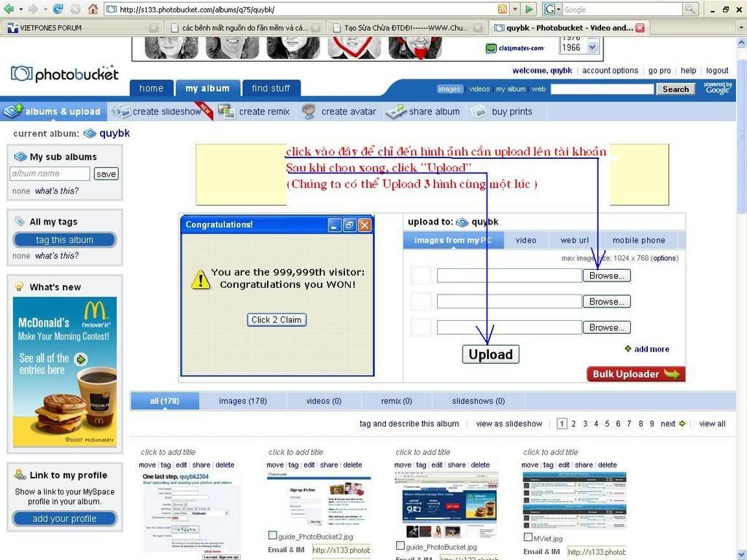
Task: Open the year dropdown showing 1966
Action: point(592,47)
